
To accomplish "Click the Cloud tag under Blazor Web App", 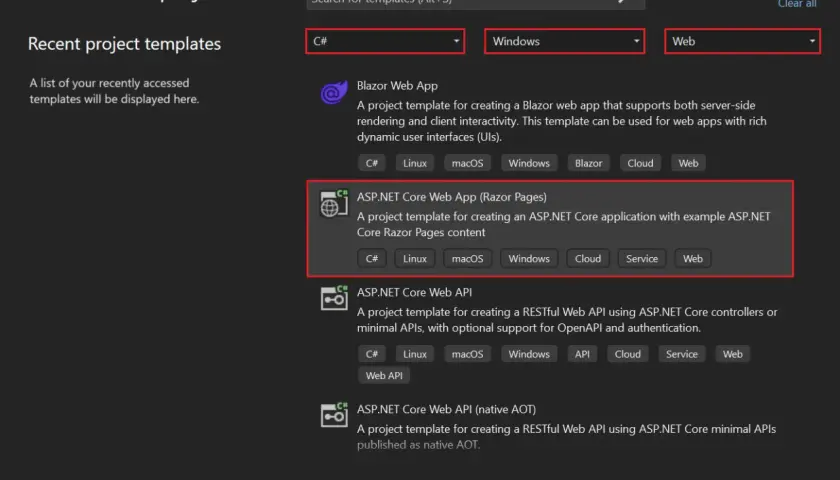I will (640, 163).
